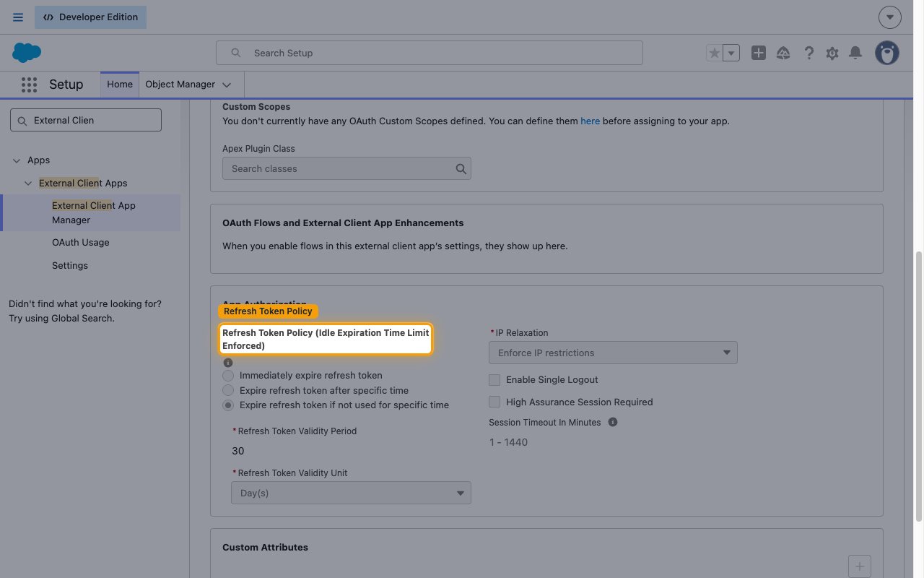924x578 pixels.
Task: Click the favorites star icon
Action: click(714, 53)
